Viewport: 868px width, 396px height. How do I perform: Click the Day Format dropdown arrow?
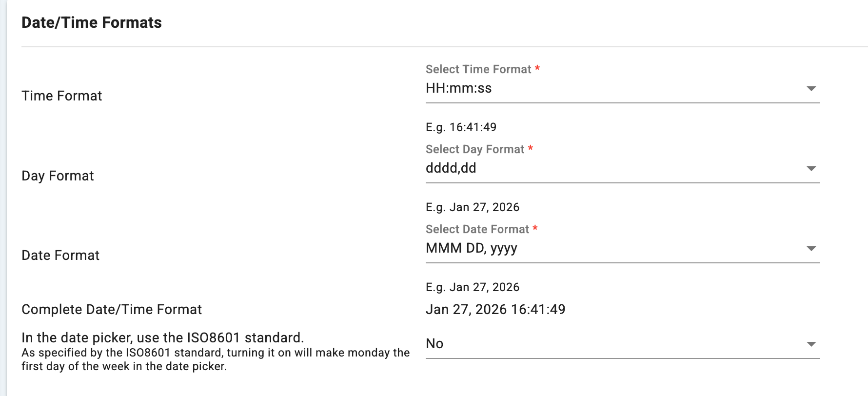point(811,169)
